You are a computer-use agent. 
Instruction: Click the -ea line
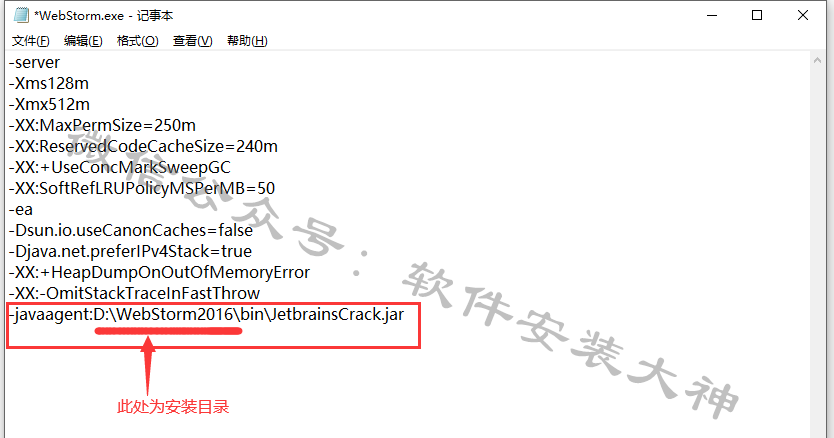[x=21, y=210]
